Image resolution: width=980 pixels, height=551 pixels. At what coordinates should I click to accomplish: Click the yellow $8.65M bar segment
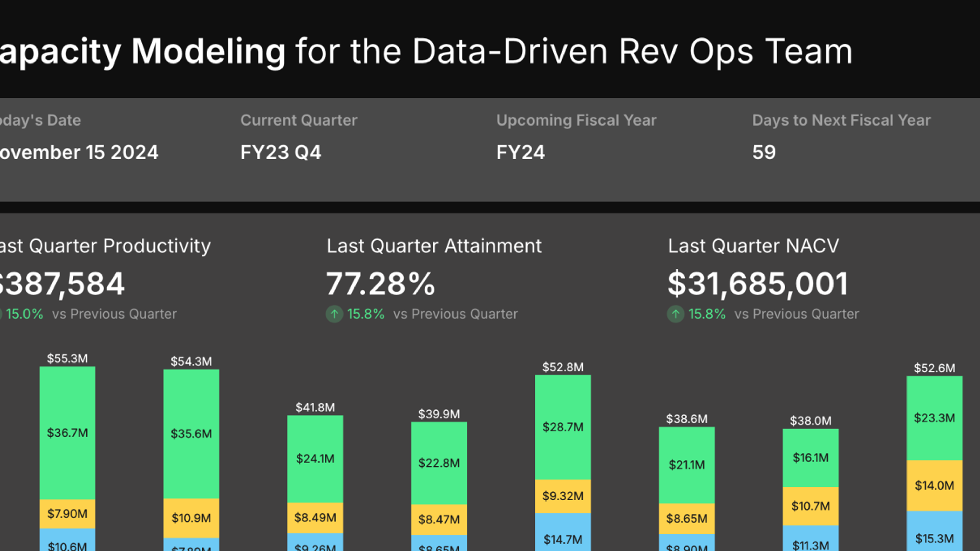687,519
